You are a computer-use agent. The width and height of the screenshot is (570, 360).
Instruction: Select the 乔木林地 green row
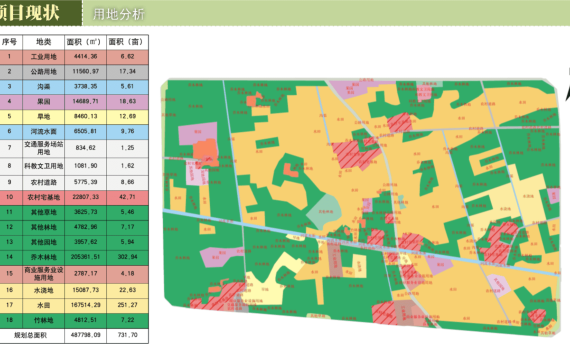[74, 257]
